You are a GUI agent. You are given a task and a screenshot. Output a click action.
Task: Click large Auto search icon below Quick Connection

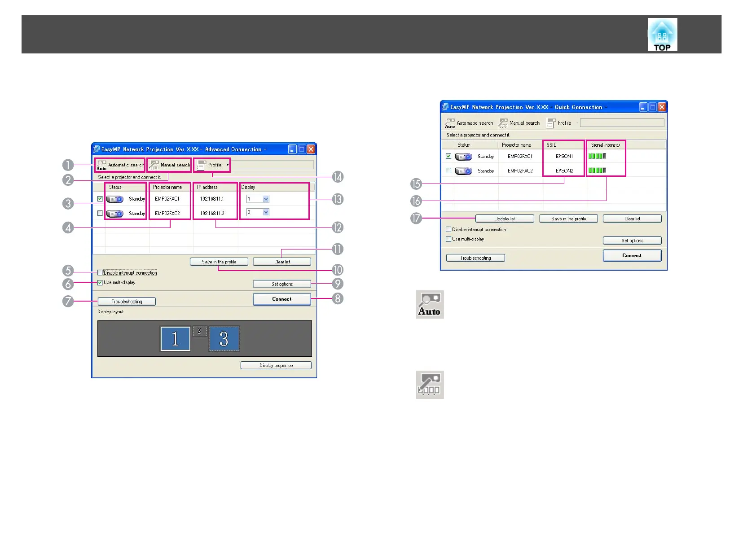tap(430, 304)
